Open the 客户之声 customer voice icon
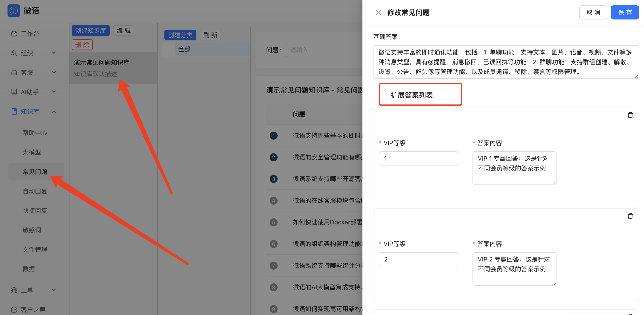 coord(14,309)
